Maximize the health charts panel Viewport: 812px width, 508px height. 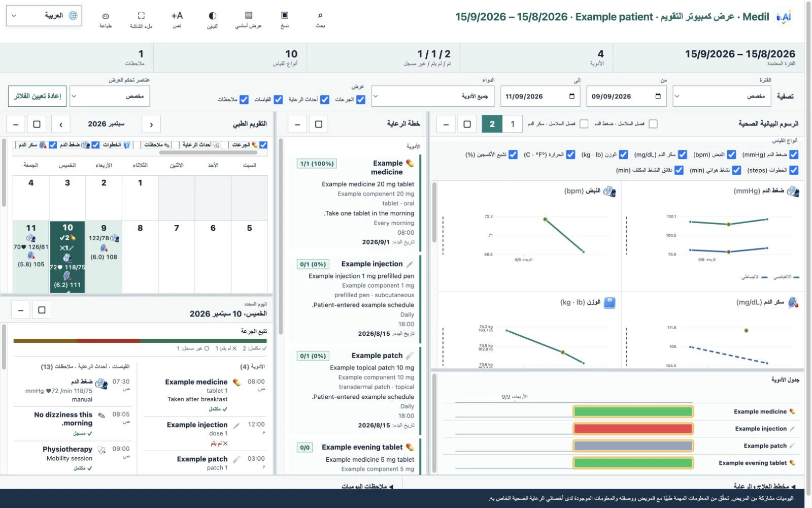coord(467,124)
